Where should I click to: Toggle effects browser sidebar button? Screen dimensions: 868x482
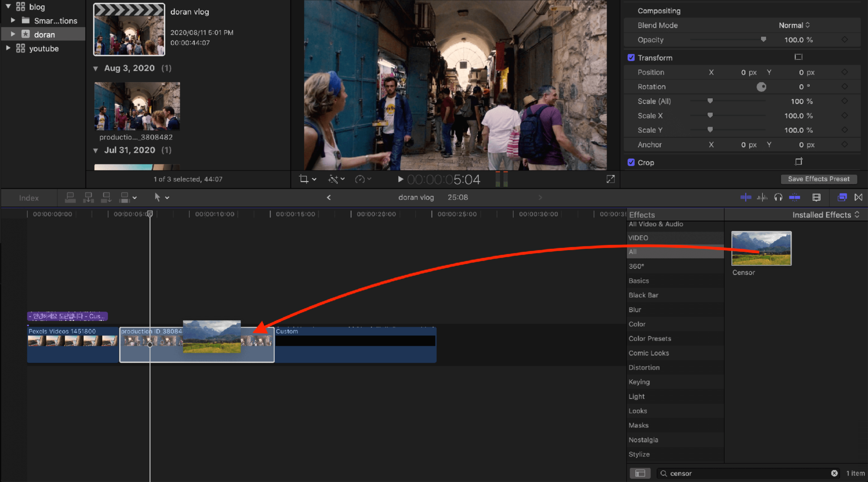tap(640, 473)
